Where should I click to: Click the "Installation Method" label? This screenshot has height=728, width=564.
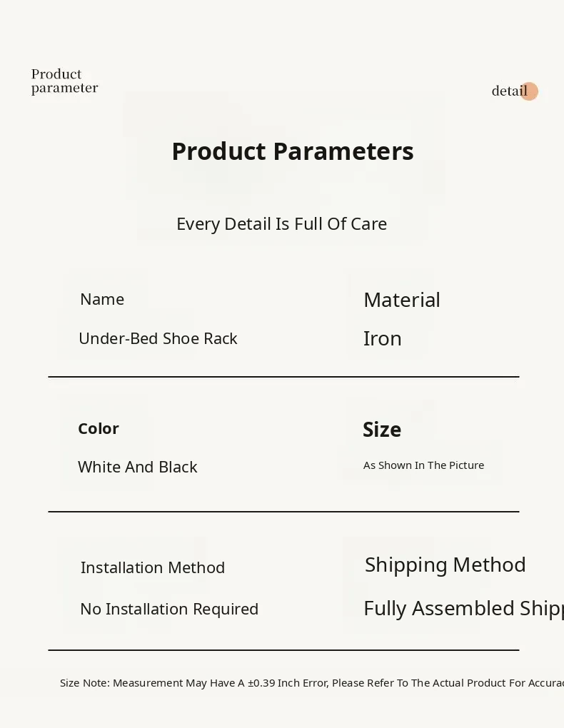click(x=153, y=567)
